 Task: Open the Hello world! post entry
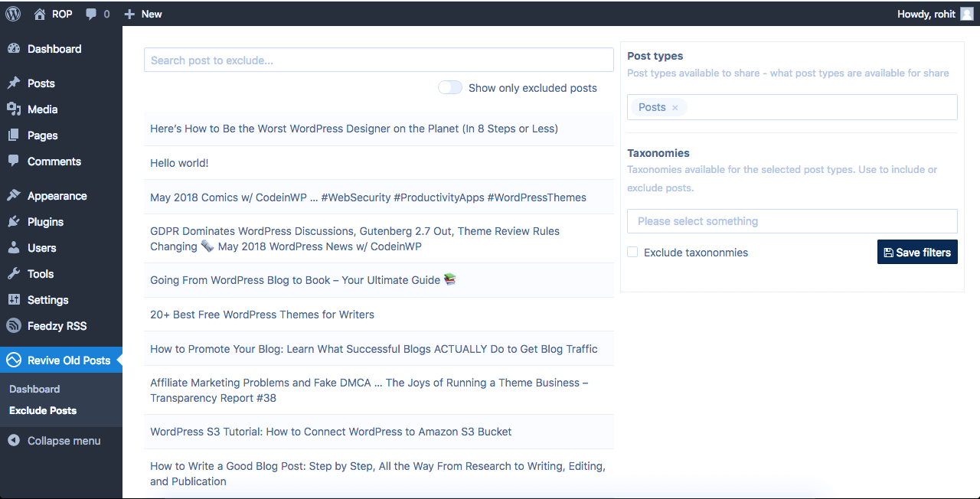179,163
